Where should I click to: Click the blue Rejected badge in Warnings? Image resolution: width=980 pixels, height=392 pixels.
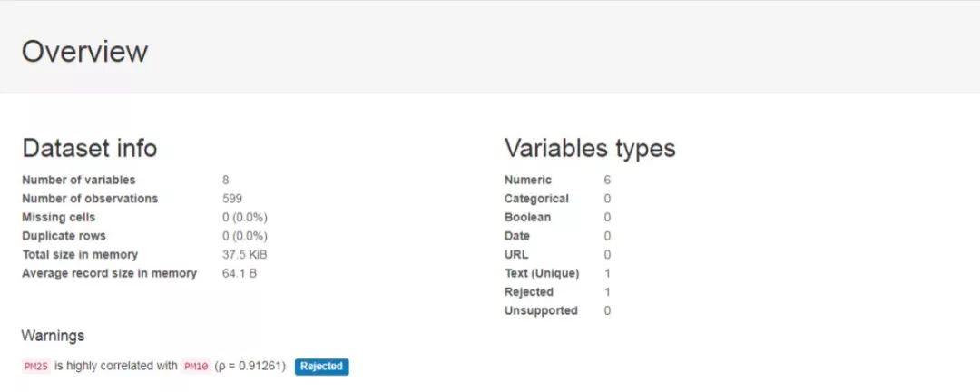pos(321,367)
